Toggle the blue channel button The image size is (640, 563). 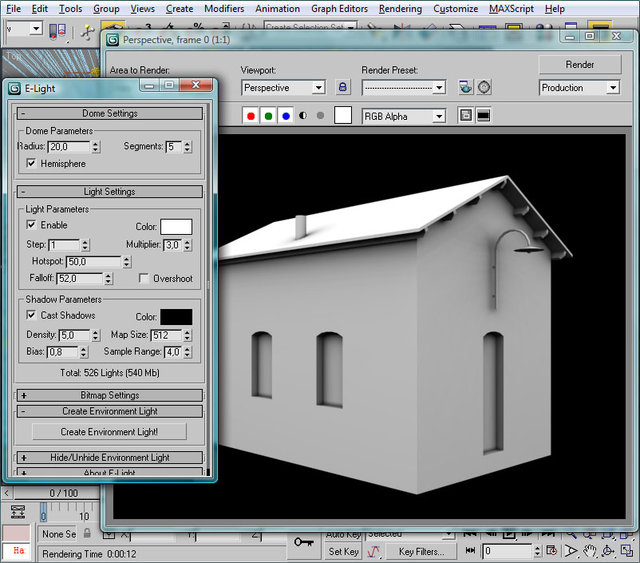point(286,116)
